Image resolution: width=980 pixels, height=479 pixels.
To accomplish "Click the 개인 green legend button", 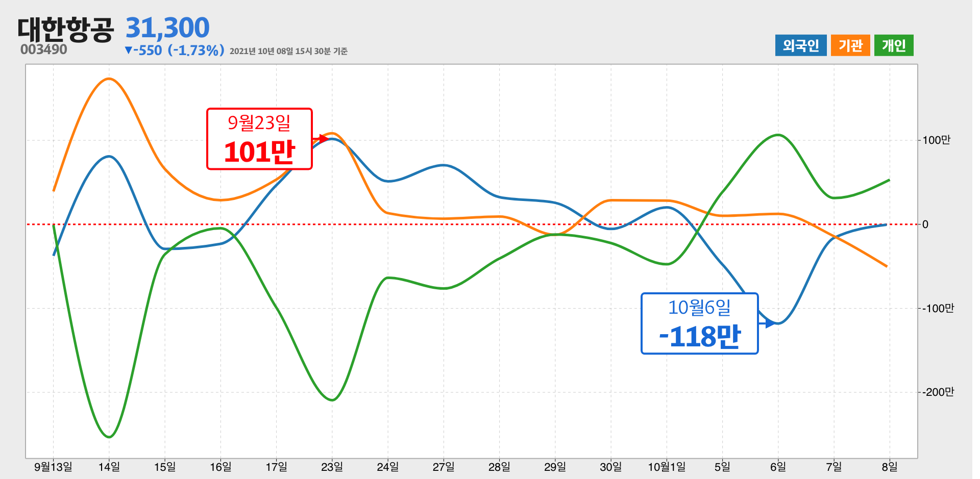I will click(894, 45).
